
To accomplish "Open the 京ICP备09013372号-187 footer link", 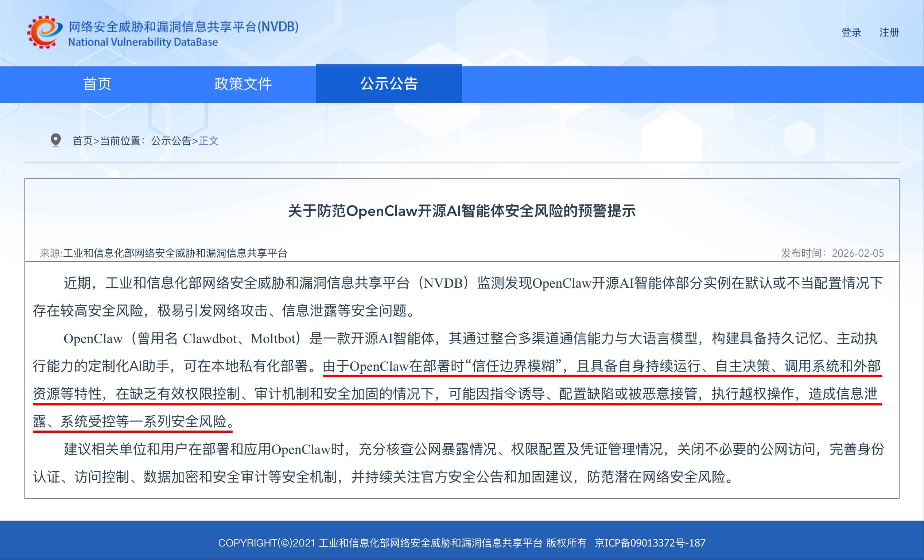I will 650,543.
